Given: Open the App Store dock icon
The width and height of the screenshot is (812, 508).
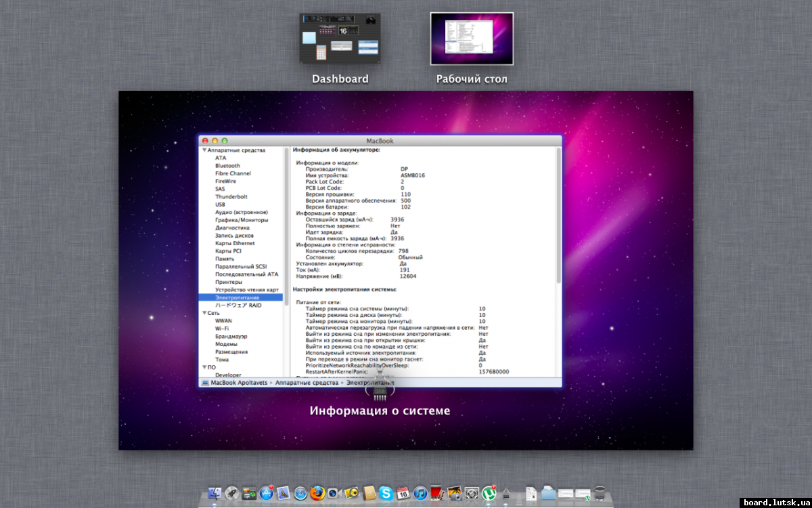Looking at the screenshot, I should 266,494.
